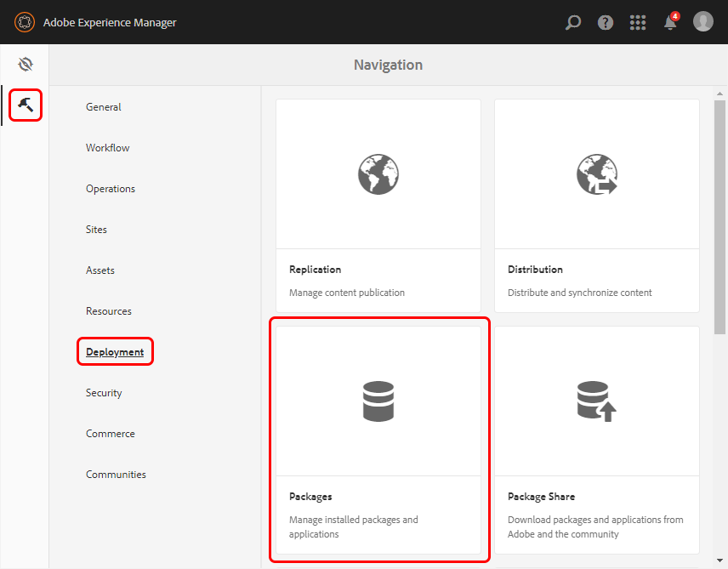Select Resources in the tools menu
Viewport: 728px width, 569px height.
tap(109, 311)
